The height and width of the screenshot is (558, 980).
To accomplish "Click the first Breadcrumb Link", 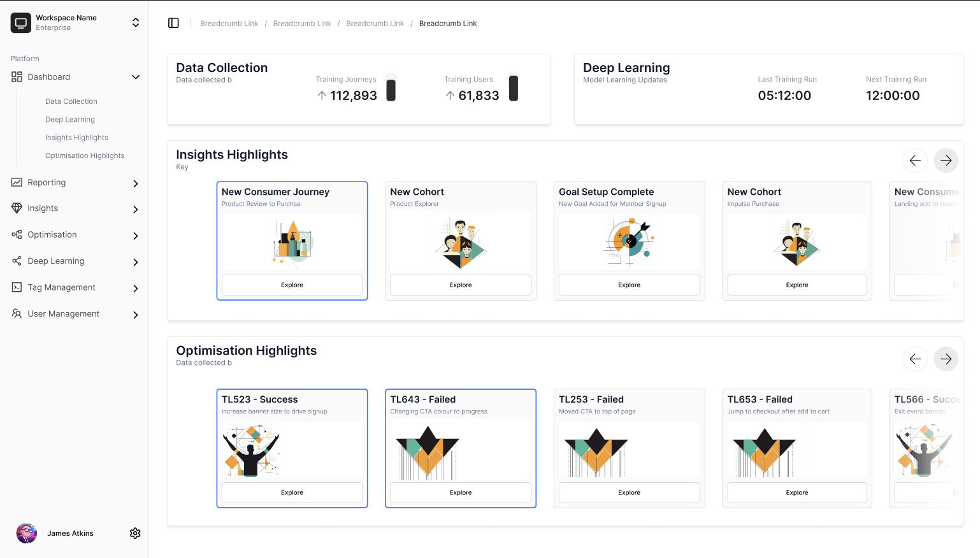I will (229, 24).
